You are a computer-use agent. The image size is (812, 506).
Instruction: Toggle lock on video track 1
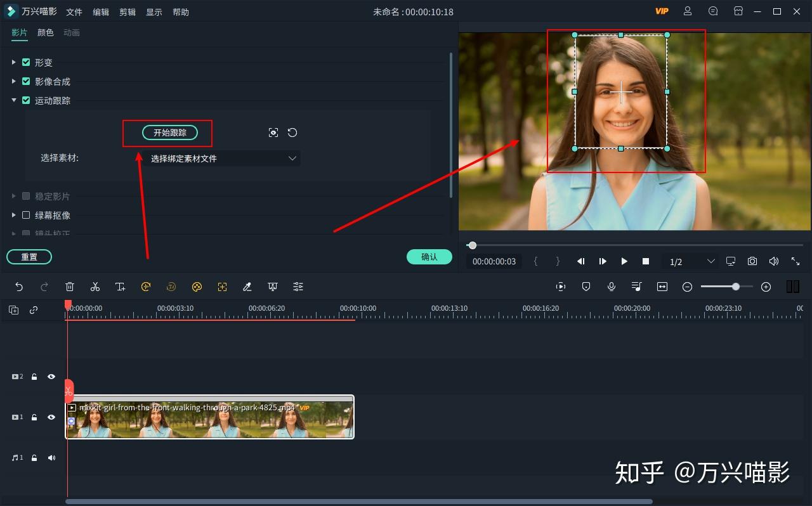34,417
